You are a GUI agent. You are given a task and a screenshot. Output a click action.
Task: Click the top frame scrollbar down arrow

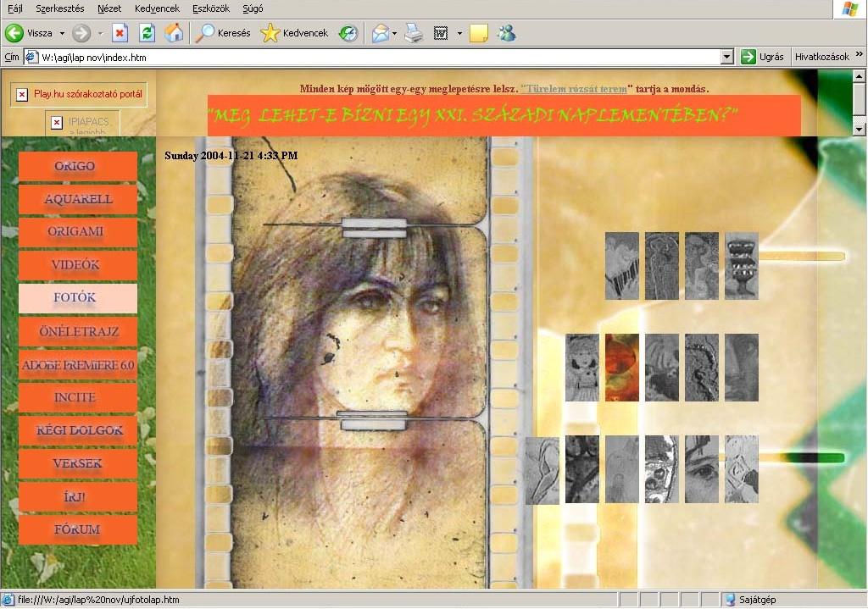[860, 129]
